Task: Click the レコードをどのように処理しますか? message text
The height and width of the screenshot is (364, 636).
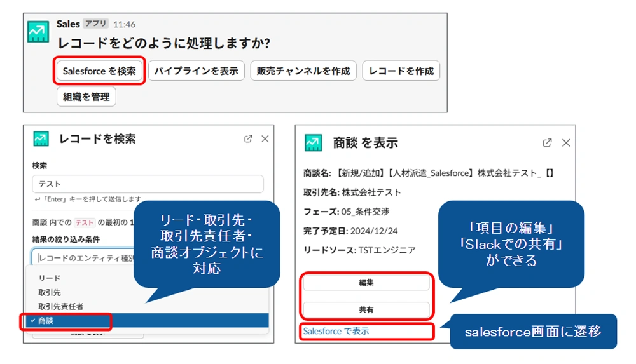Action: [x=164, y=43]
